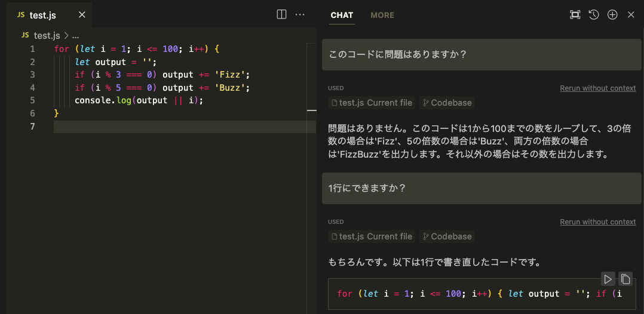
Task: Open the chat in full-size view
Action: click(575, 15)
